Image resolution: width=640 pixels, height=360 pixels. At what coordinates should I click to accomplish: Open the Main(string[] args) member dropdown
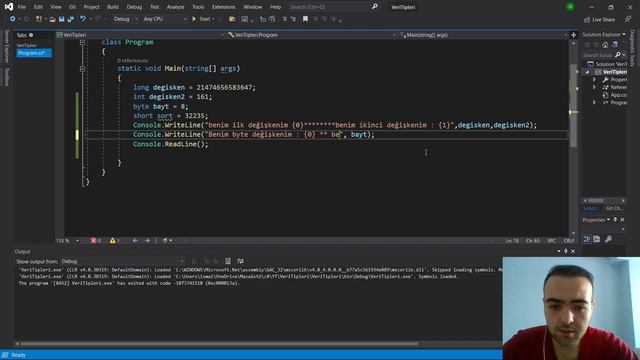coord(483,35)
